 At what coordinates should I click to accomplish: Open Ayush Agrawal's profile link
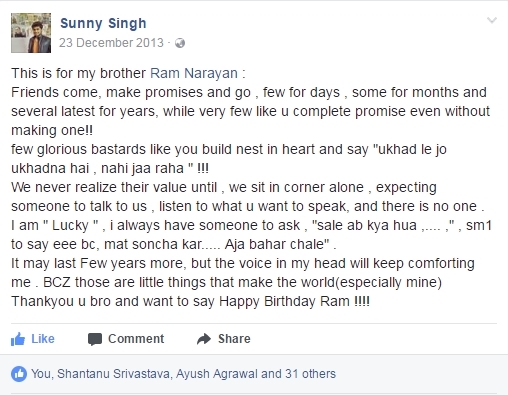tap(217, 374)
